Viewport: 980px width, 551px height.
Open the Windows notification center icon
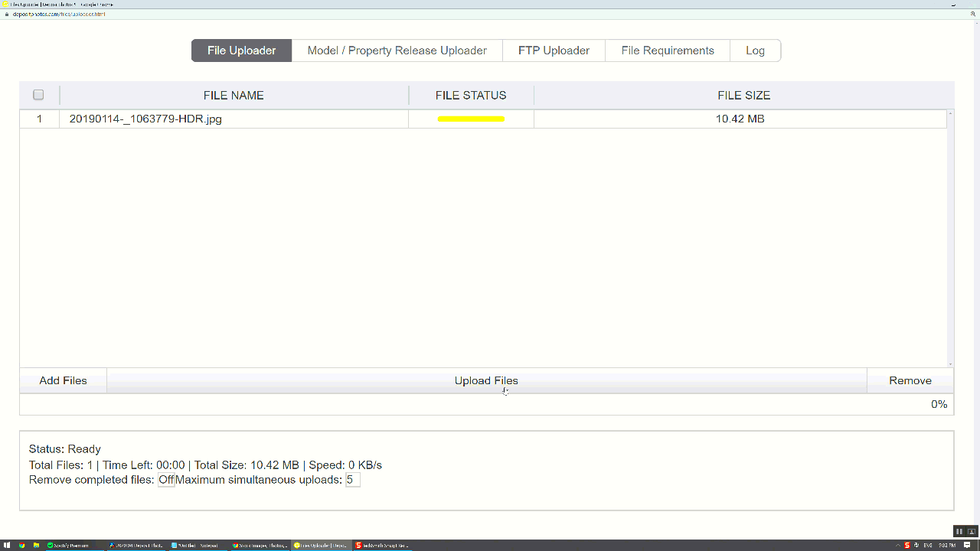tap(967, 546)
